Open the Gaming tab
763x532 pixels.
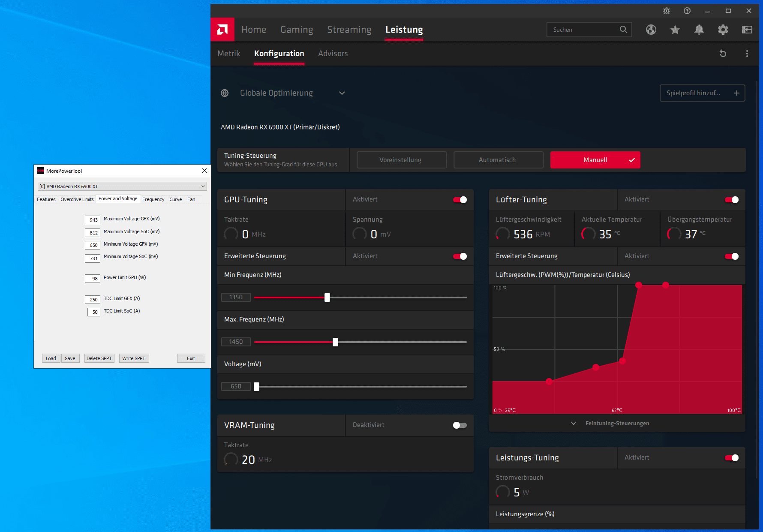[x=297, y=30]
